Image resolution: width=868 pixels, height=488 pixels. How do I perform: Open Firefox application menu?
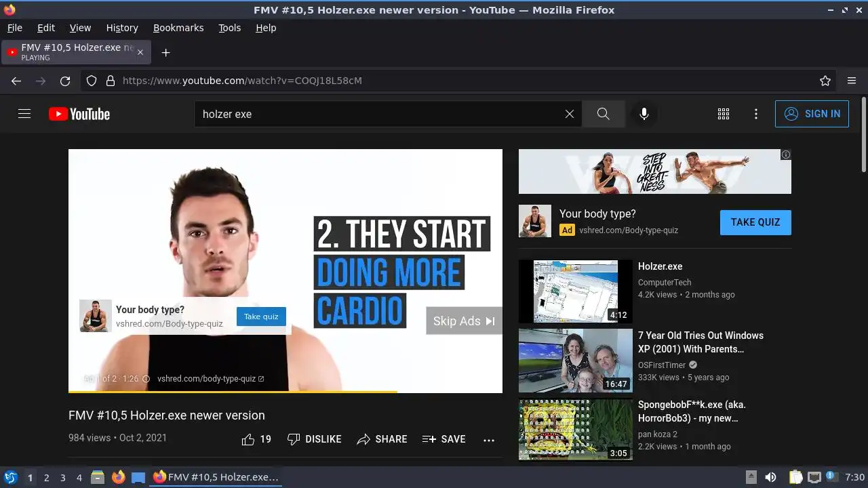coord(852,81)
